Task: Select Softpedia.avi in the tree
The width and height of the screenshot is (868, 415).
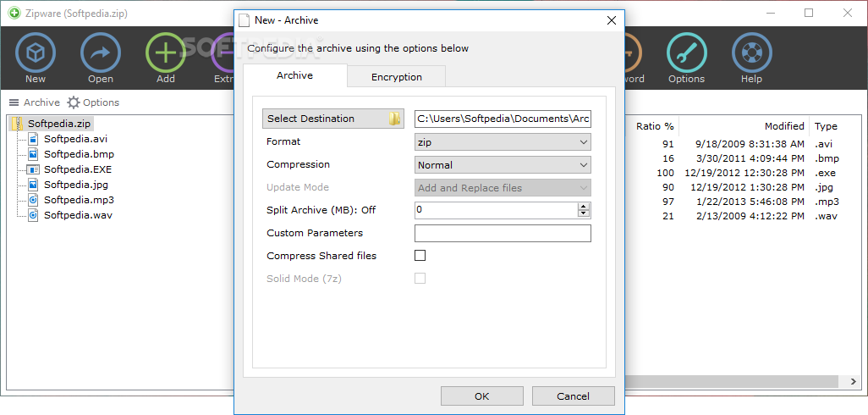Action: 75,139
